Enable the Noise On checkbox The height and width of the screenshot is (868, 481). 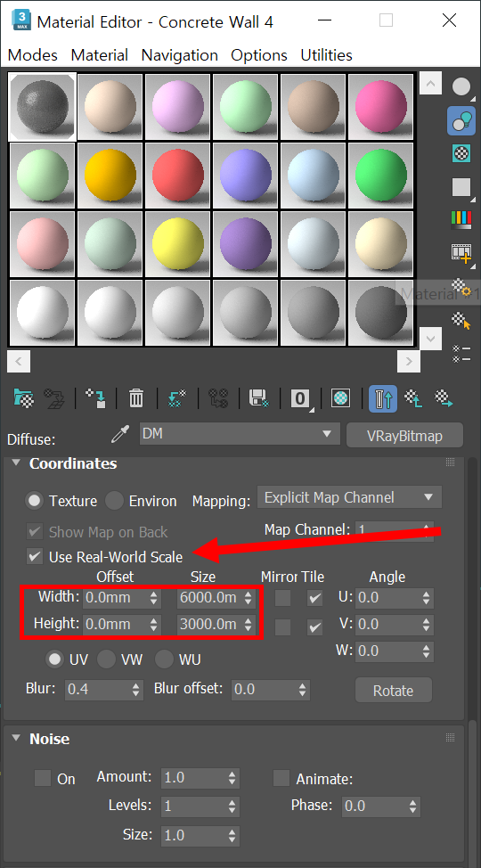click(43, 778)
